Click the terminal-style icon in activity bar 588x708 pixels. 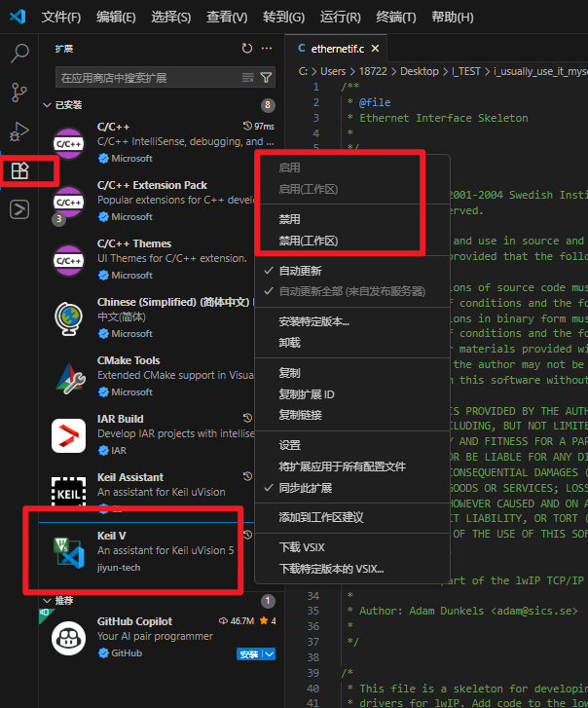click(x=19, y=209)
